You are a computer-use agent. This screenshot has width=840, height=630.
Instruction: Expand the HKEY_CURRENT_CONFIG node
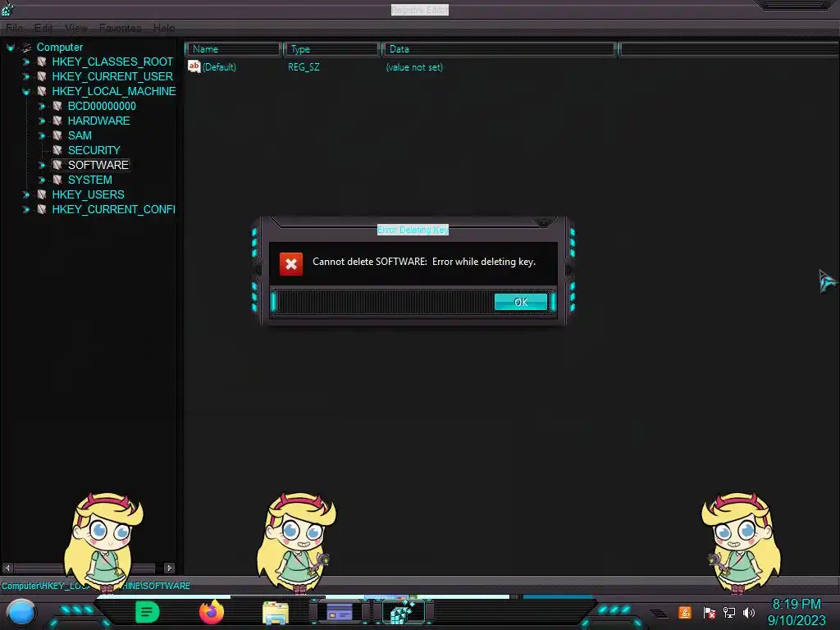click(x=25, y=209)
